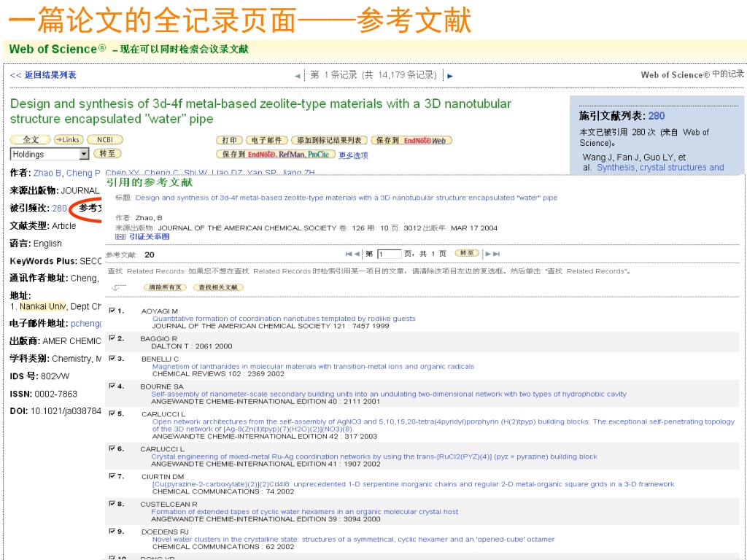Go to next references page arrow
Image resolution: width=747 pixels, height=560 pixels.
click(x=488, y=254)
